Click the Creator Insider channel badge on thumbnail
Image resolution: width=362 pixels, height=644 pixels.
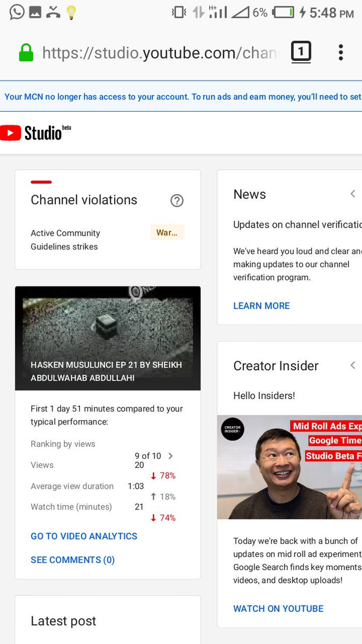coord(233,429)
